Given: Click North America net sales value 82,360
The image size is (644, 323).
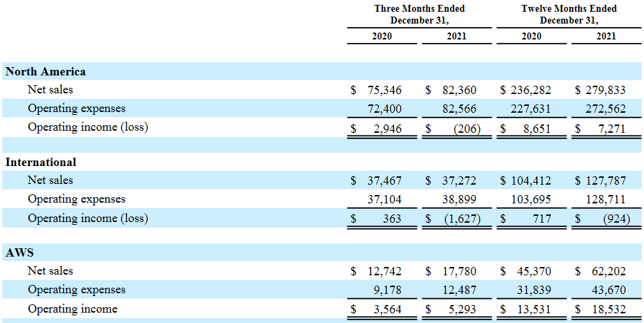Looking at the screenshot, I should [x=460, y=90].
